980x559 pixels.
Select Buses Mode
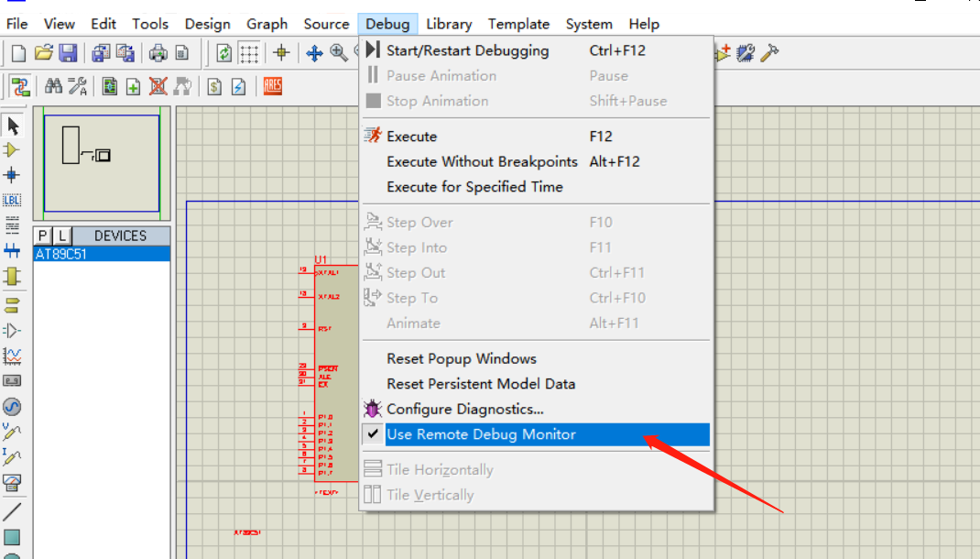pyautogui.click(x=12, y=251)
